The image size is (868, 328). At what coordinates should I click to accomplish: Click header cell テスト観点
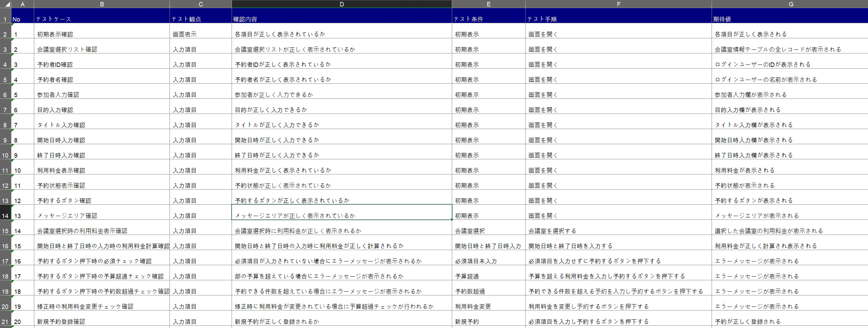(200, 15)
